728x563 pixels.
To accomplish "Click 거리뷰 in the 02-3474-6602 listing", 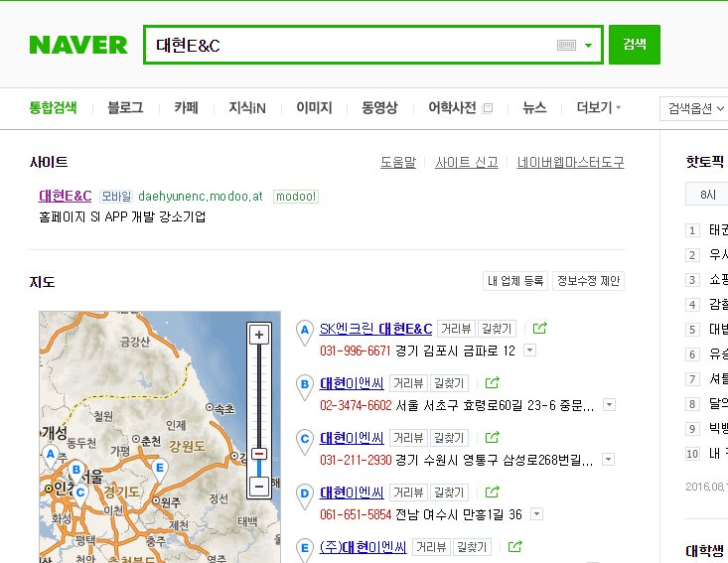I will coord(408,383).
